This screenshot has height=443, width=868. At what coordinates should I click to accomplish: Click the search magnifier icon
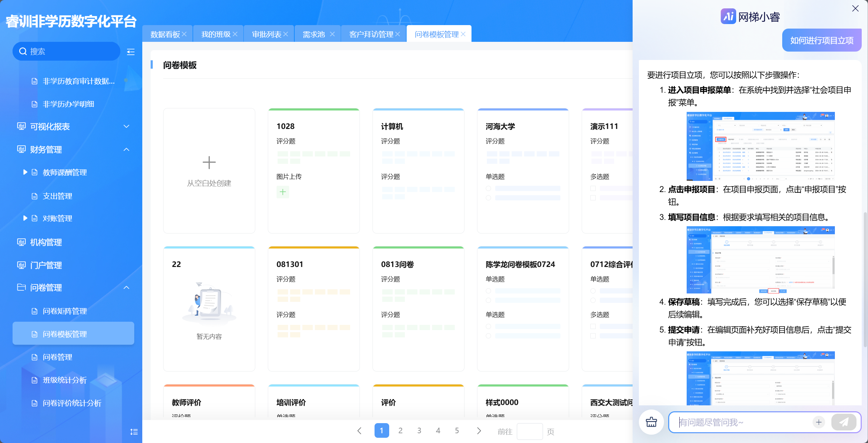tap(23, 51)
